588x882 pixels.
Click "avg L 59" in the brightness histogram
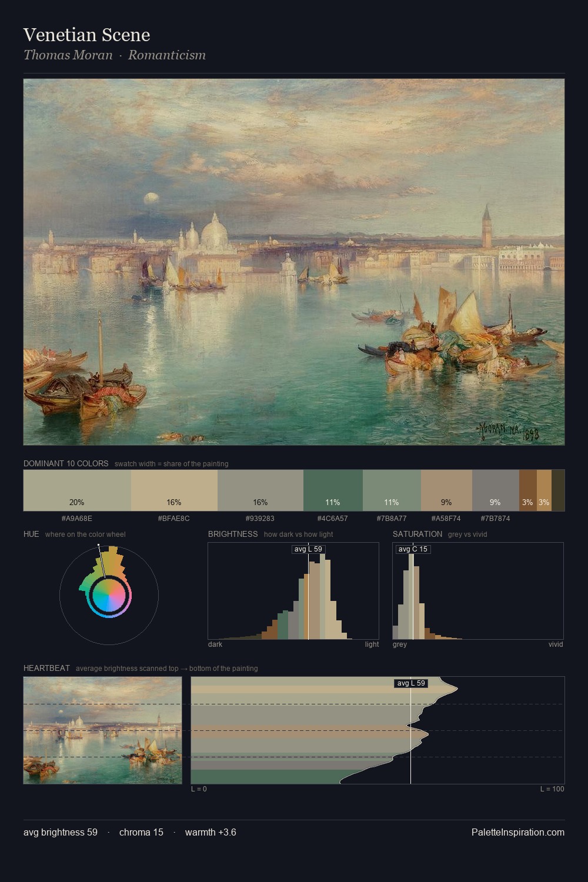click(308, 549)
